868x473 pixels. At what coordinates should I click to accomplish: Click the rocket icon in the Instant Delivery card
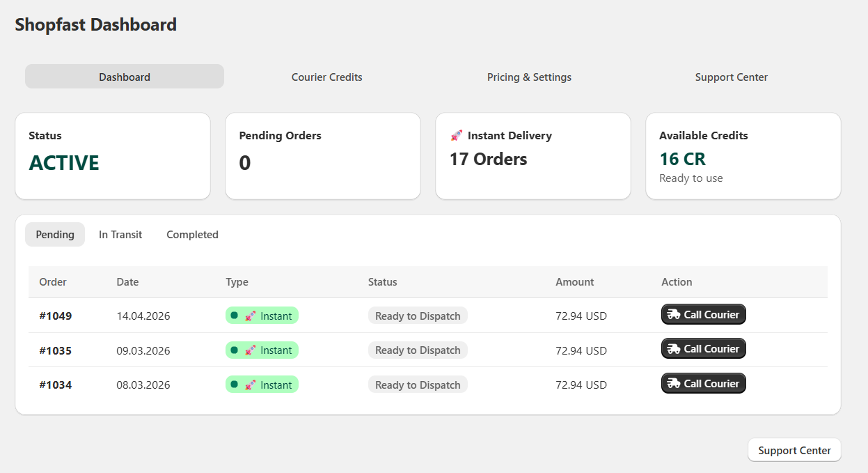click(457, 135)
